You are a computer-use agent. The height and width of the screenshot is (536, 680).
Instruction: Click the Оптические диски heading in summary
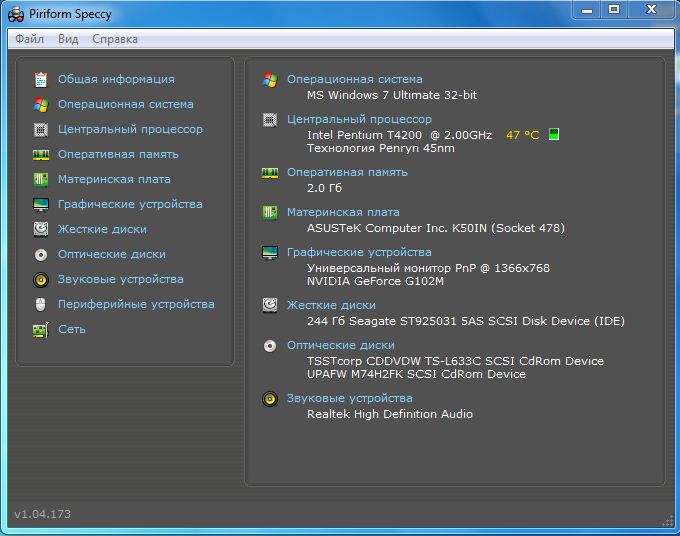click(x=340, y=345)
